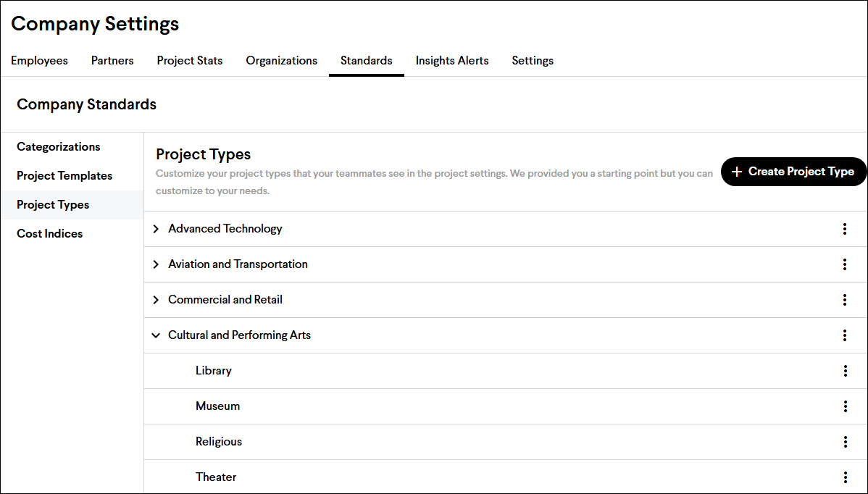
Task: Click the Theater row kebab icon
Action: click(845, 477)
